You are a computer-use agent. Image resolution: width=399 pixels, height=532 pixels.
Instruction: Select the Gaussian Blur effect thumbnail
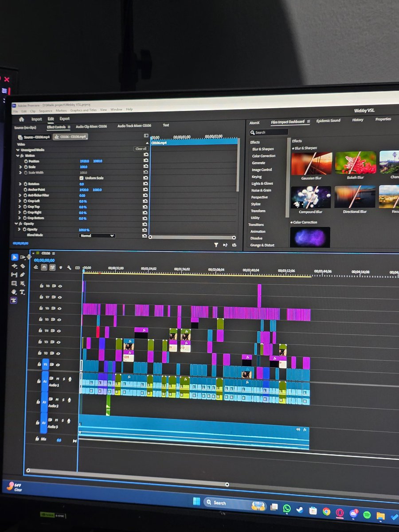pyautogui.click(x=311, y=163)
